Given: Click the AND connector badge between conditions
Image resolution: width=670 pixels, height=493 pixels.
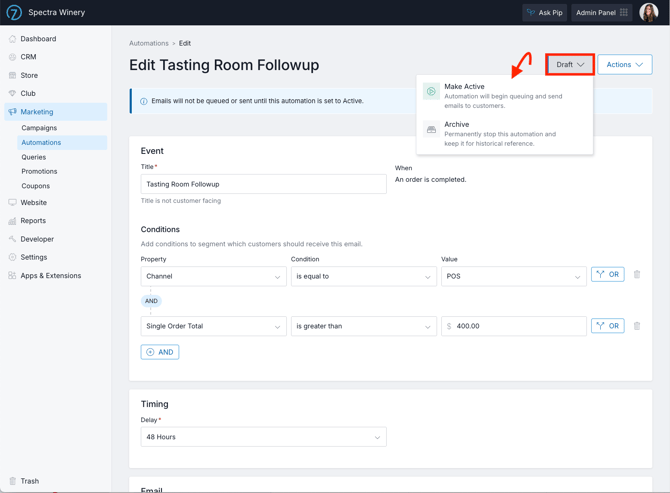Looking at the screenshot, I should 151,301.
